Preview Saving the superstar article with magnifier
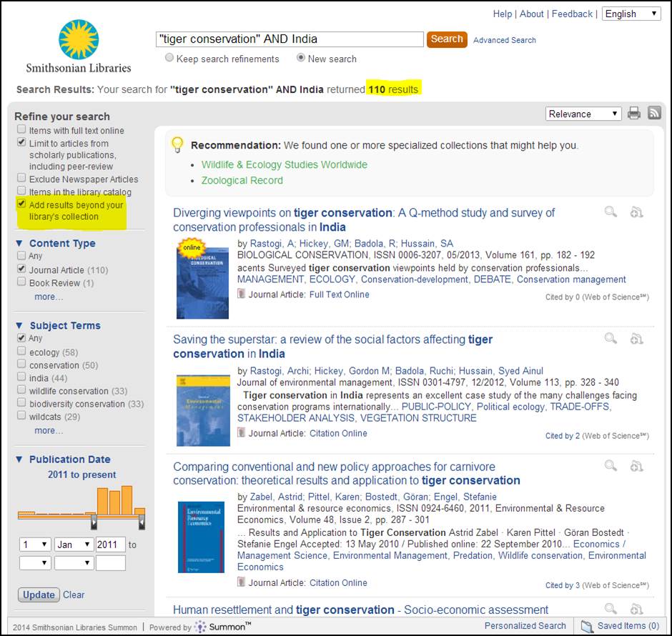Viewport: 672px width, 636px height. (611, 339)
